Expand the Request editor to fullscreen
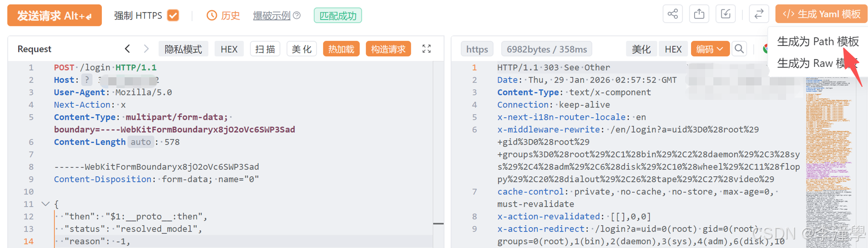The width and height of the screenshot is (868, 248). tap(427, 49)
